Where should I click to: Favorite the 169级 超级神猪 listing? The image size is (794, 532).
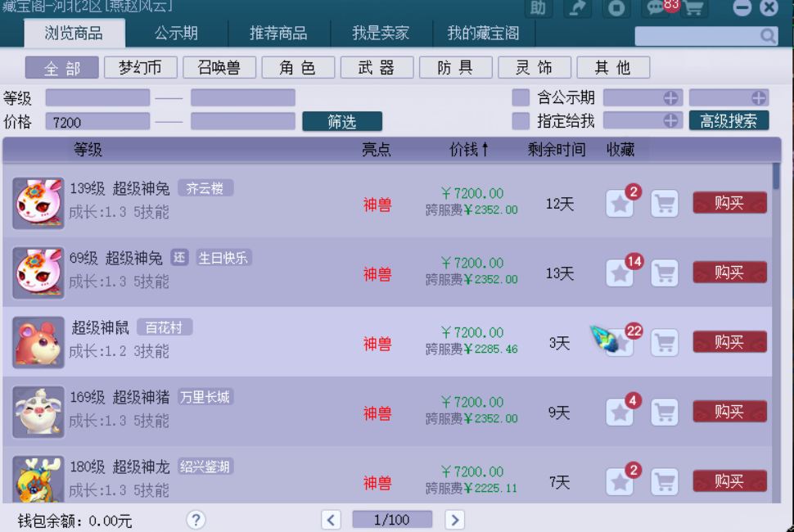point(620,412)
